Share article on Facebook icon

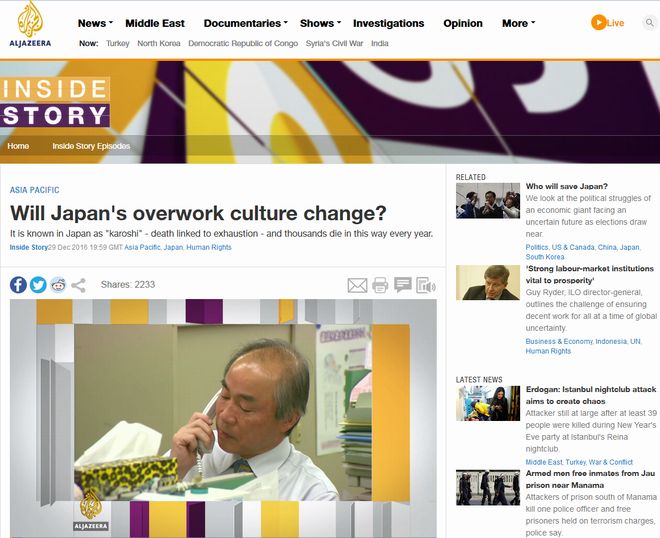18,285
